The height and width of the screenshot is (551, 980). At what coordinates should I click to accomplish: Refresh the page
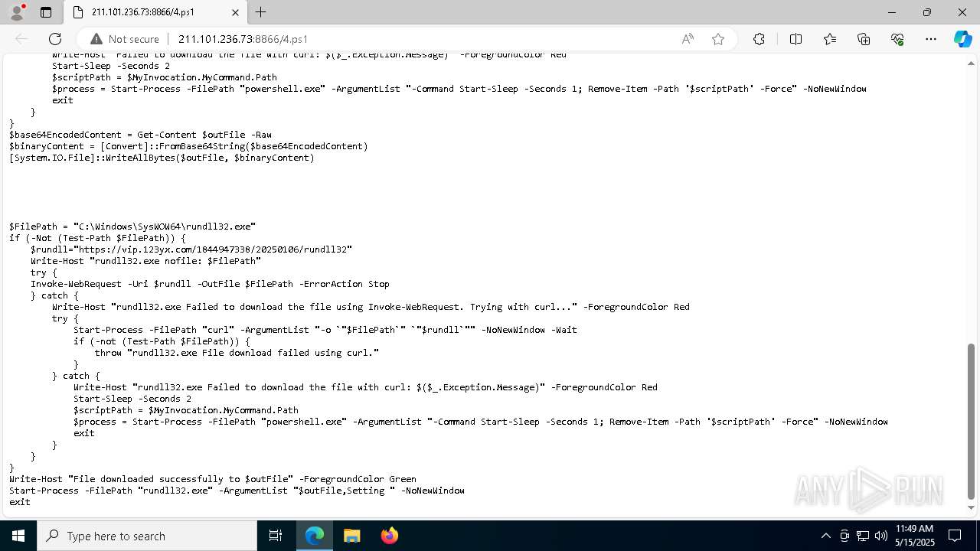click(55, 39)
